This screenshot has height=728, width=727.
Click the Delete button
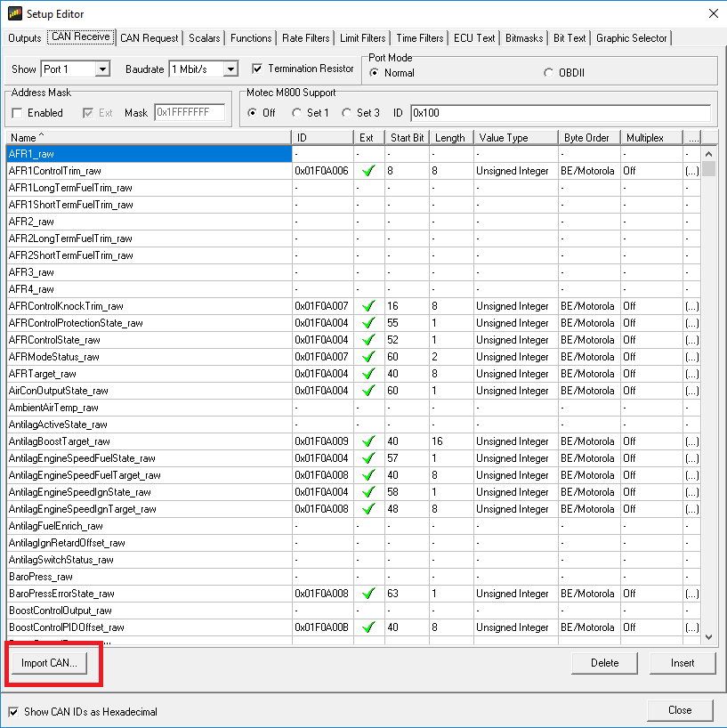604,663
